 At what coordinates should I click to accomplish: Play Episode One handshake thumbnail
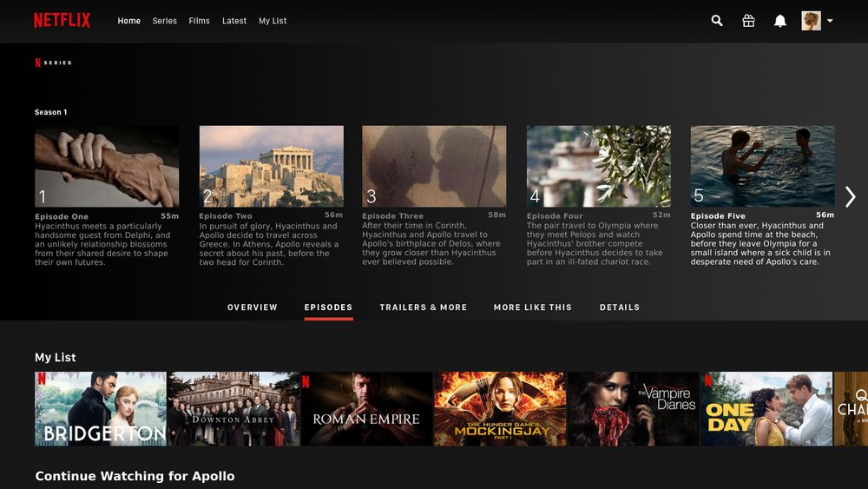(x=107, y=166)
